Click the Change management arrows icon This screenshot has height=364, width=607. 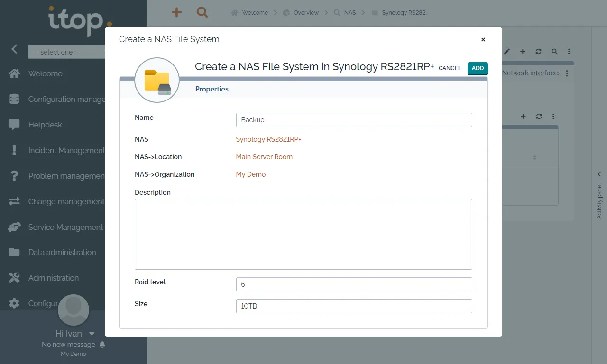[14, 201]
